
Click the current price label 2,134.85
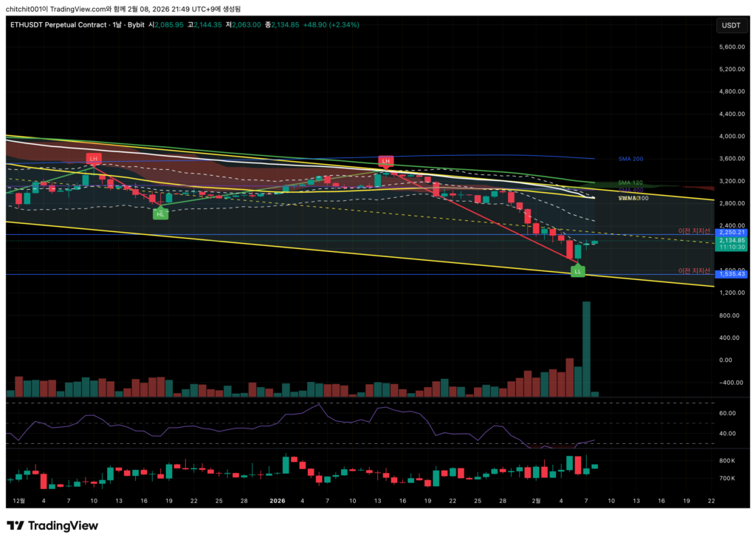[x=732, y=240]
